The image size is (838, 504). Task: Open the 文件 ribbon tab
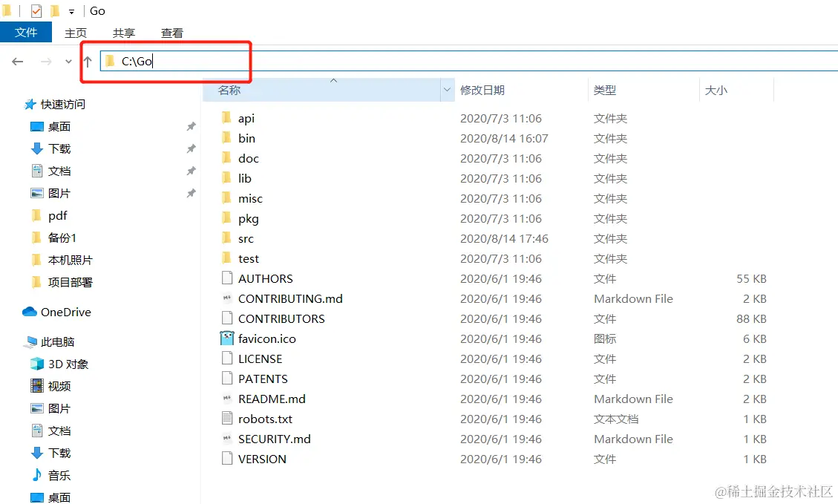(26, 32)
